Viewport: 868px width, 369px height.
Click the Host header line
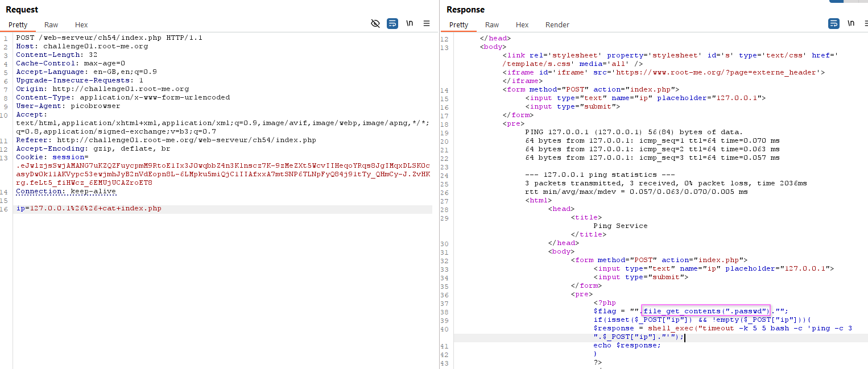coord(82,47)
